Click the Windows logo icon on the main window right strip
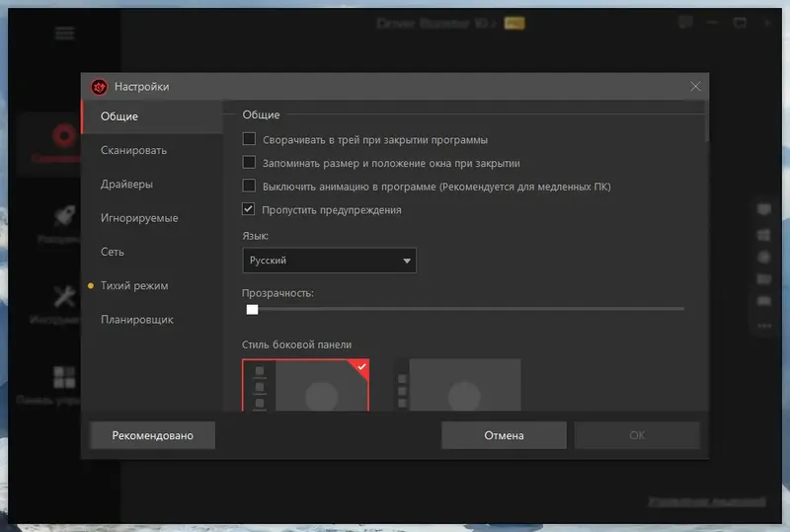Screen dimensions: 790x532 (x=764, y=235)
